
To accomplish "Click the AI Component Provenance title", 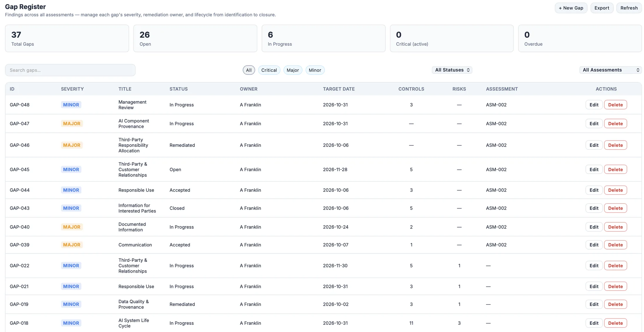I will pyautogui.click(x=134, y=123).
